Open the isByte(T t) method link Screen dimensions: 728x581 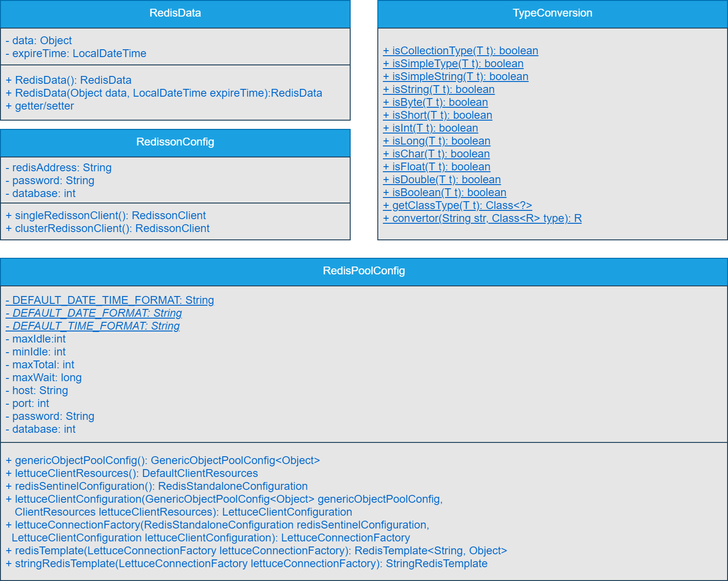435,103
